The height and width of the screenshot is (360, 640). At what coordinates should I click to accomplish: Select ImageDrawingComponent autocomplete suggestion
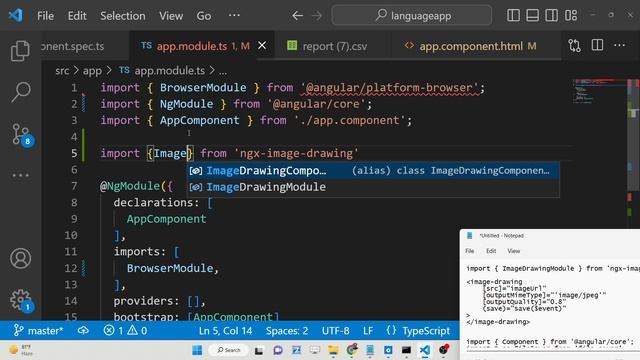[373, 171]
